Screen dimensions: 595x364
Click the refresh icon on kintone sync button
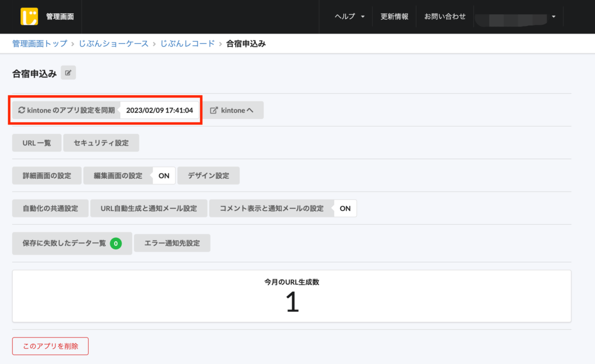click(x=21, y=110)
